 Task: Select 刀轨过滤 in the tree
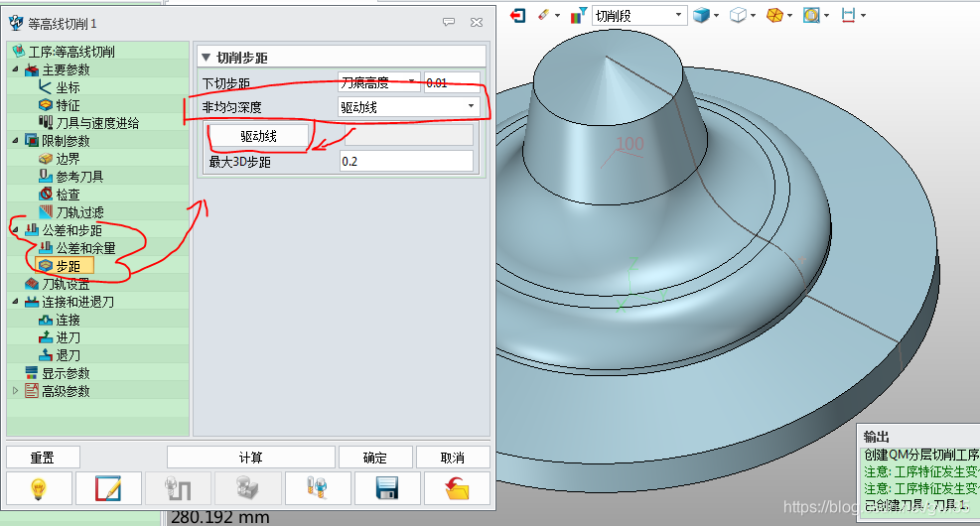coord(78,212)
